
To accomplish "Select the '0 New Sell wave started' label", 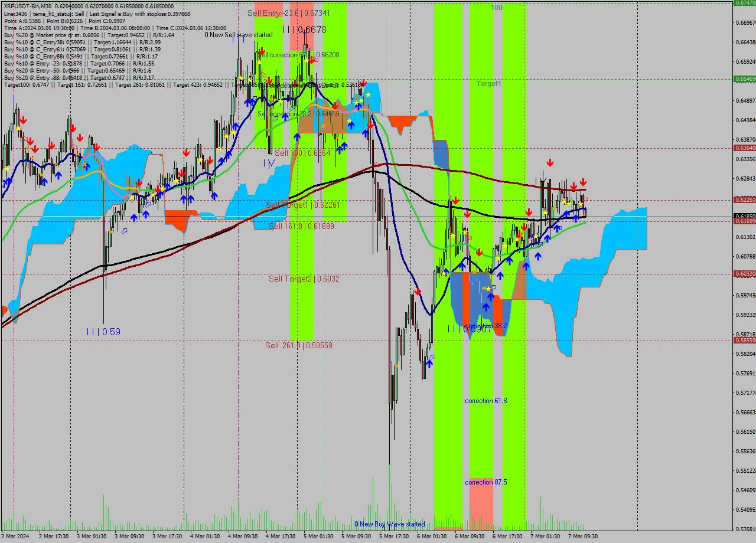I will tap(239, 35).
